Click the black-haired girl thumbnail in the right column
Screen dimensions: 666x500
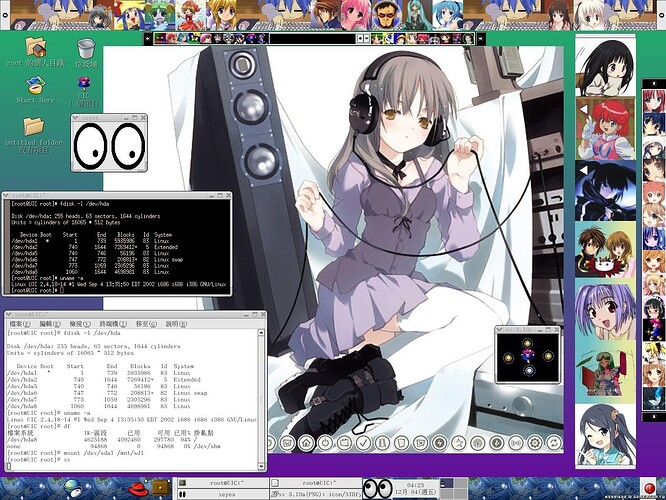606,66
